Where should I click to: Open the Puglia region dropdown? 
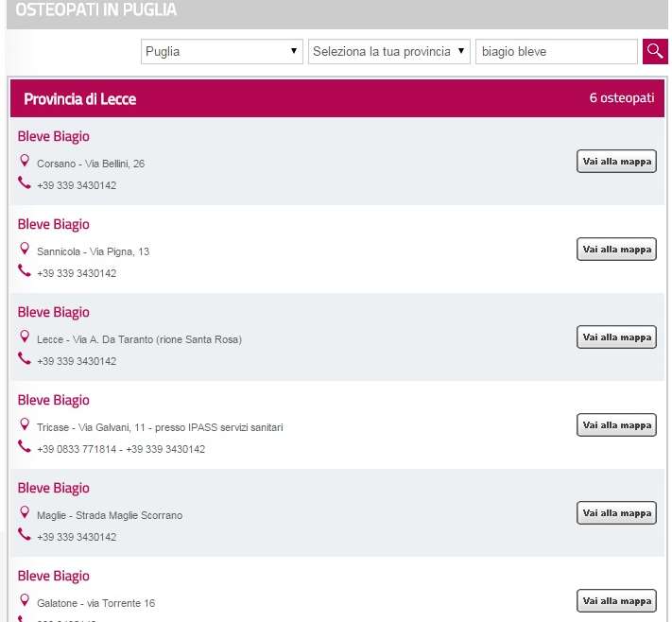221,51
